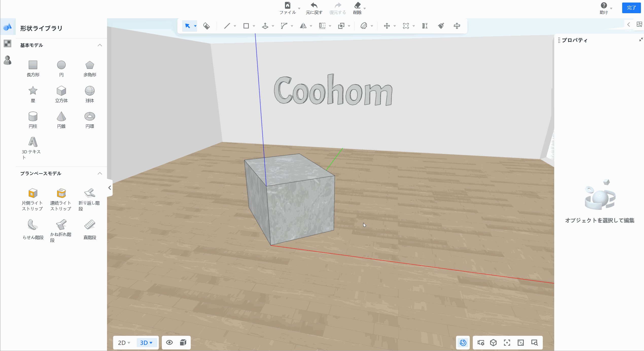
Task: Open the materials checkerboard sidebar tab
Action: (8, 44)
